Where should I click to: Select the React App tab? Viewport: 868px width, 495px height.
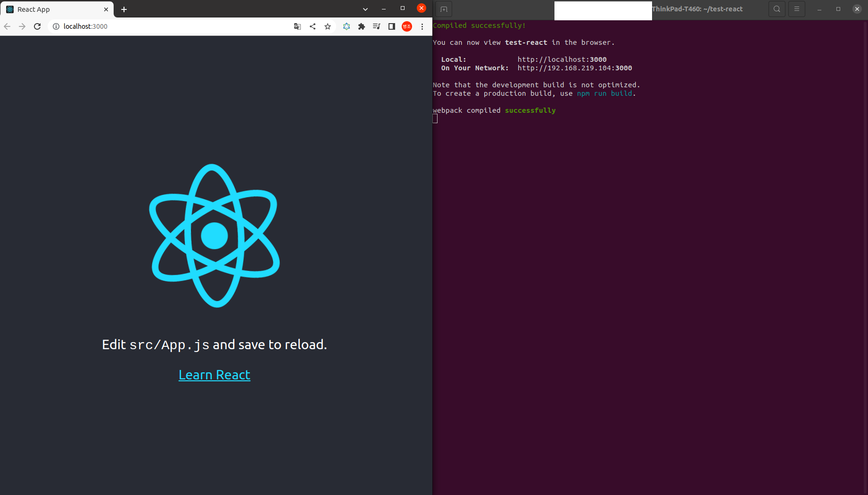pyautogui.click(x=57, y=9)
